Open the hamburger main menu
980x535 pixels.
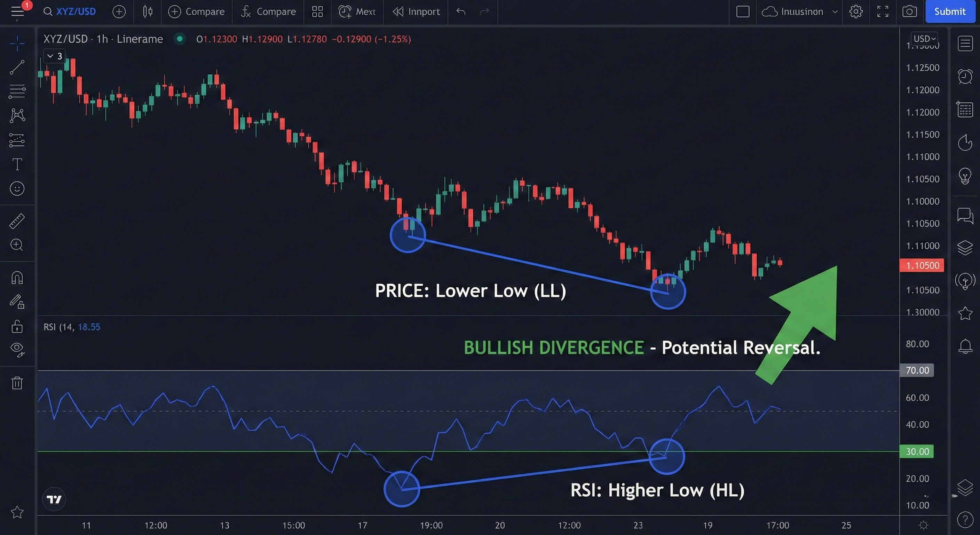coord(17,11)
